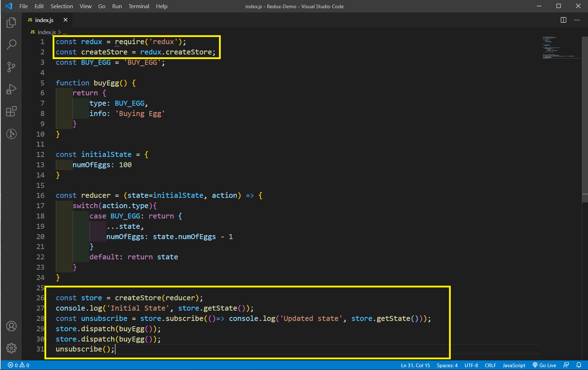Click unsubscribe() call on line 31

click(x=83, y=349)
